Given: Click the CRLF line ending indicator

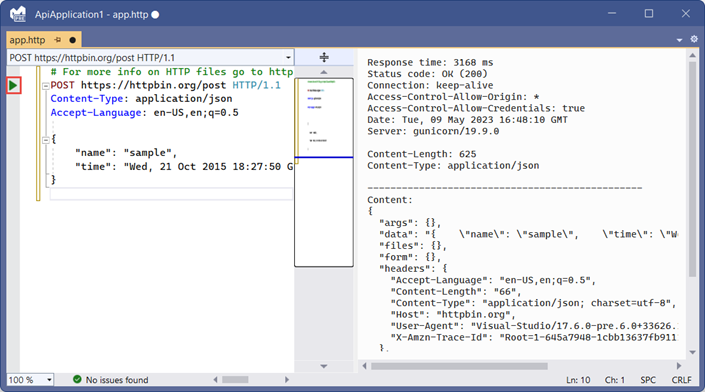Looking at the screenshot, I should 681,380.
